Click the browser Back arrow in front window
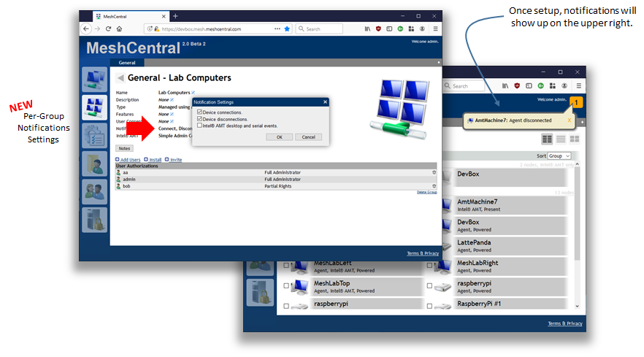Viewport: 644px width, 357px height. coord(86,28)
